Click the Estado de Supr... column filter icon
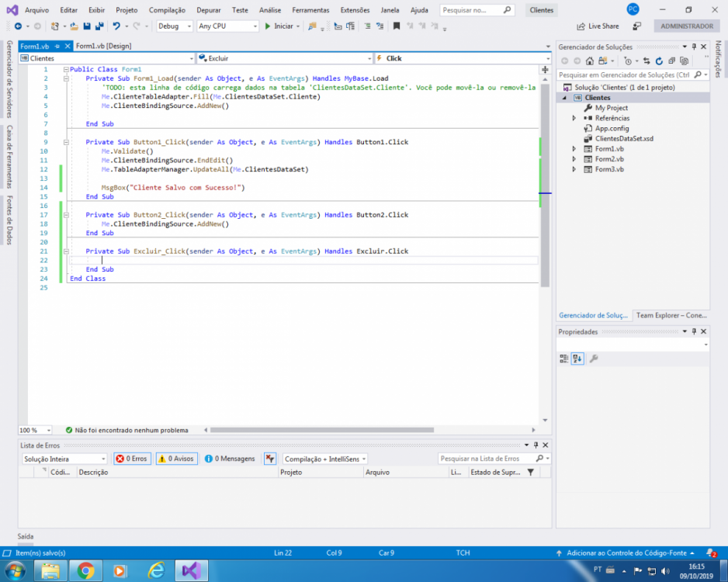728x582 pixels. (x=531, y=472)
